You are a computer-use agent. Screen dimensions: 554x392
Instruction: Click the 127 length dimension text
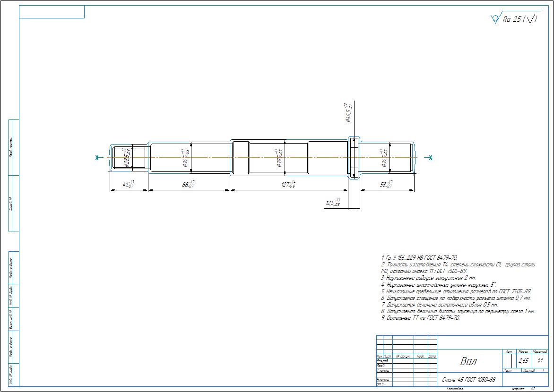tap(288, 185)
